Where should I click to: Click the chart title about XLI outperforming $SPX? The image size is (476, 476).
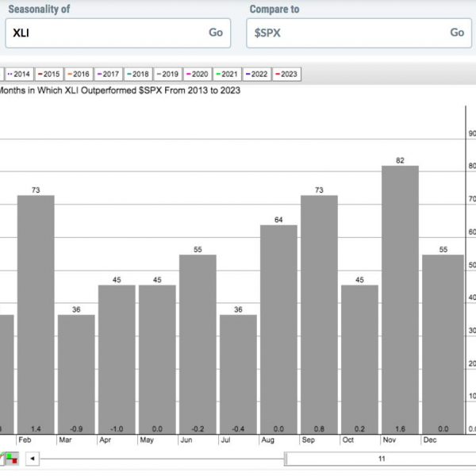coord(120,90)
